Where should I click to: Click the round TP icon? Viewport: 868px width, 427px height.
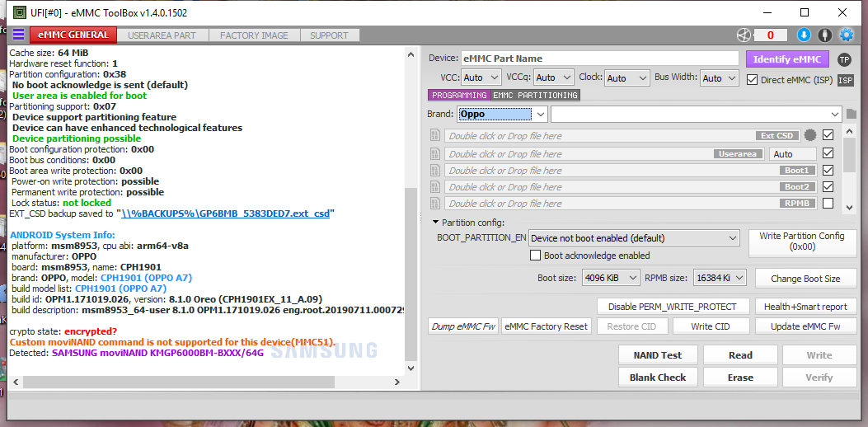[844, 60]
